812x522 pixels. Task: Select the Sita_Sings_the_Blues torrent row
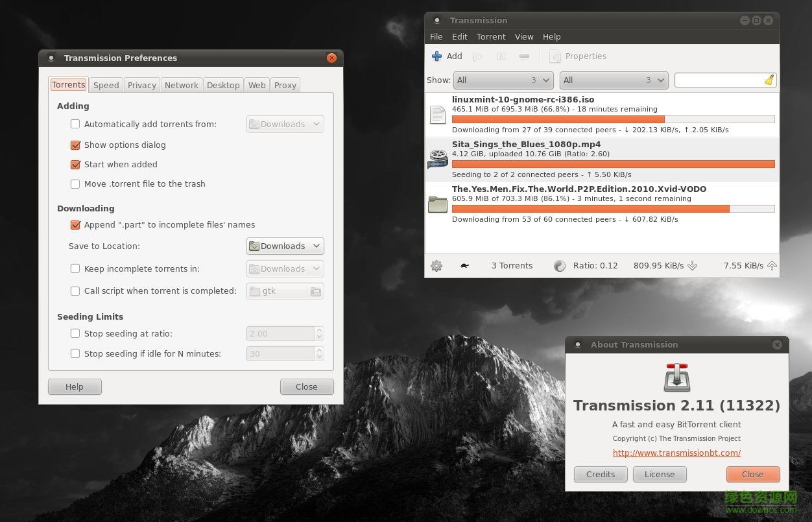(x=584, y=156)
